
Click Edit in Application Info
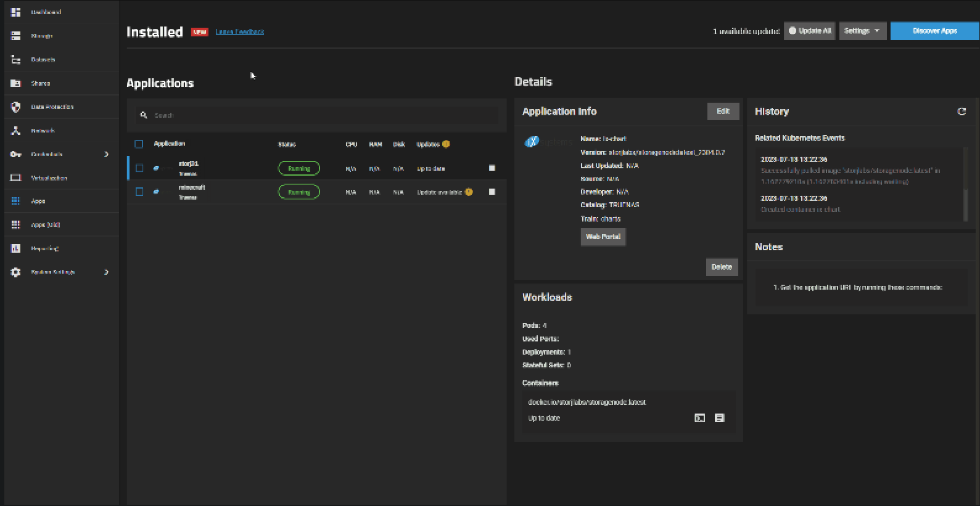723,112
